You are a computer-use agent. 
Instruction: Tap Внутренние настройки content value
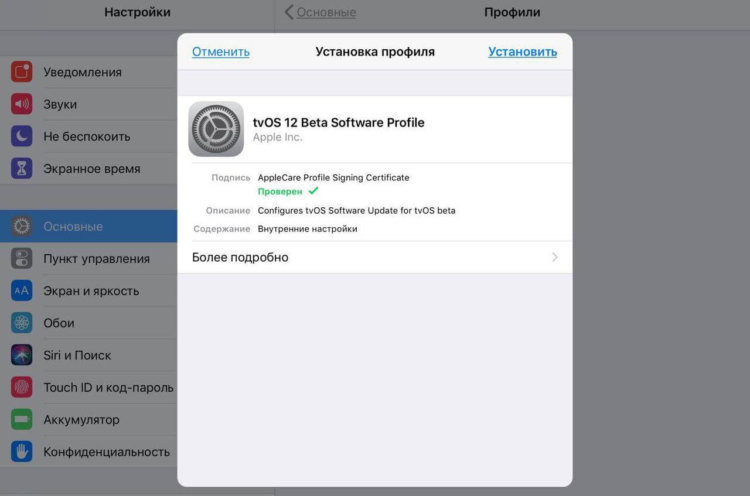308,229
